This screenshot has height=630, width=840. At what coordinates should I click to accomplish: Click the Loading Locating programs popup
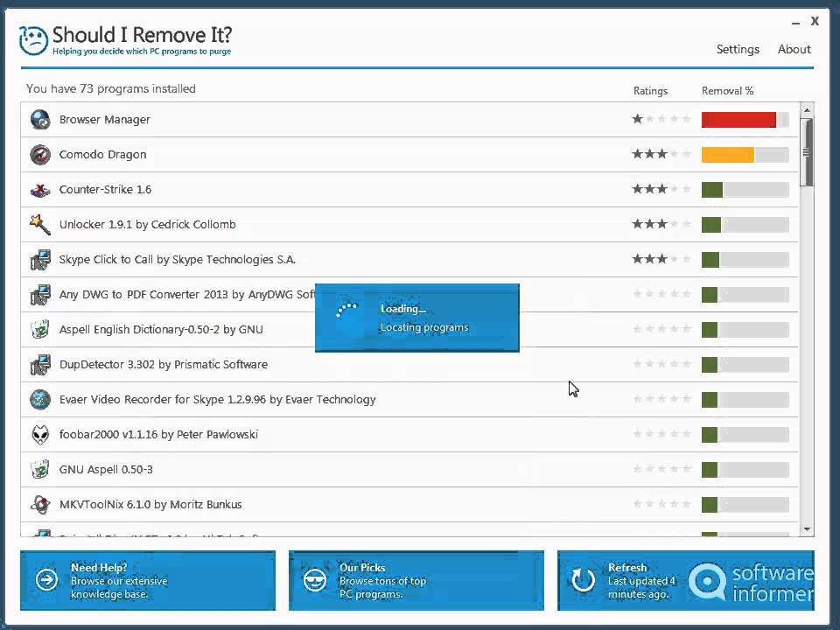[x=416, y=318]
